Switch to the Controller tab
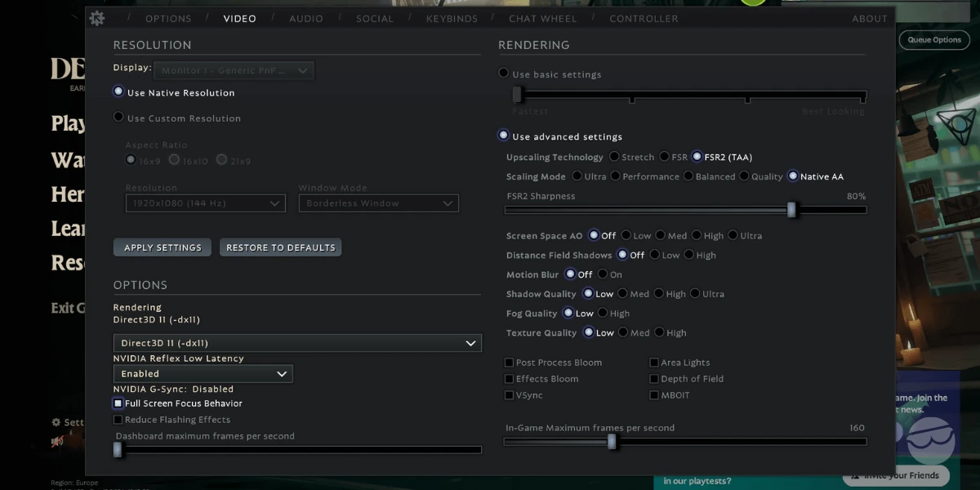 point(644,19)
